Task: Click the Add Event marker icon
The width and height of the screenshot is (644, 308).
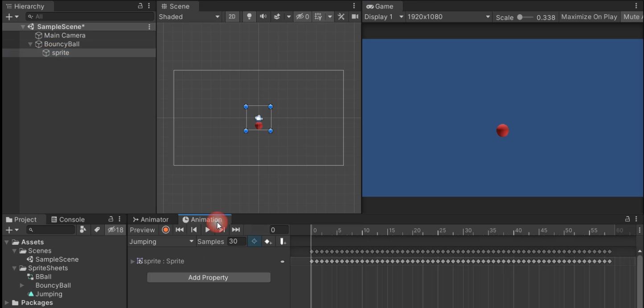Action: click(x=283, y=242)
